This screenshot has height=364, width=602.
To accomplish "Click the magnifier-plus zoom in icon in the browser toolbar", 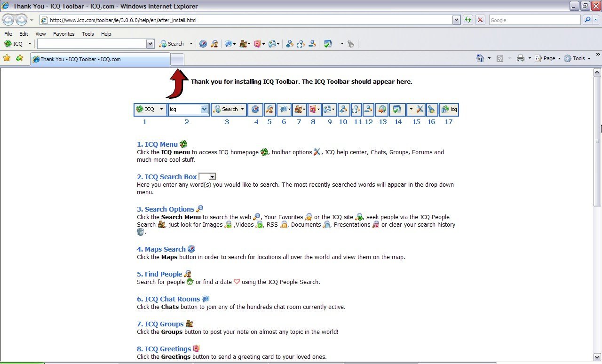I will tap(290, 44).
